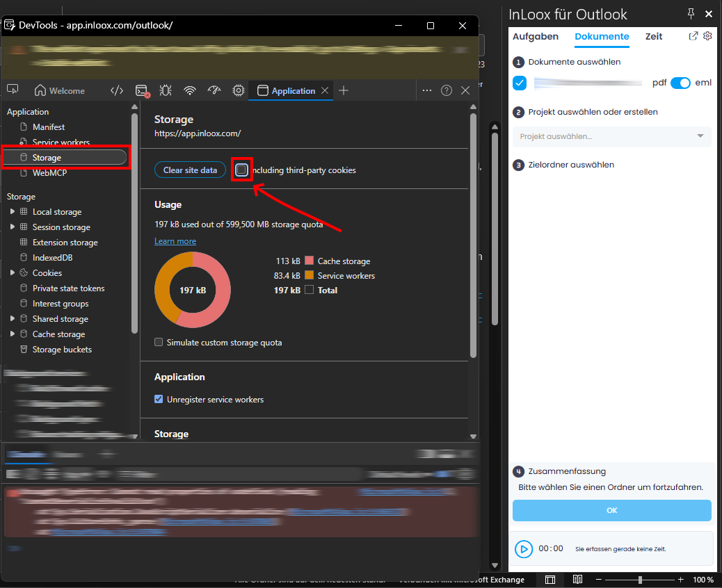722x588 pixels.
Task: Close the InLoox für Outlook pane
Action: 709,15
